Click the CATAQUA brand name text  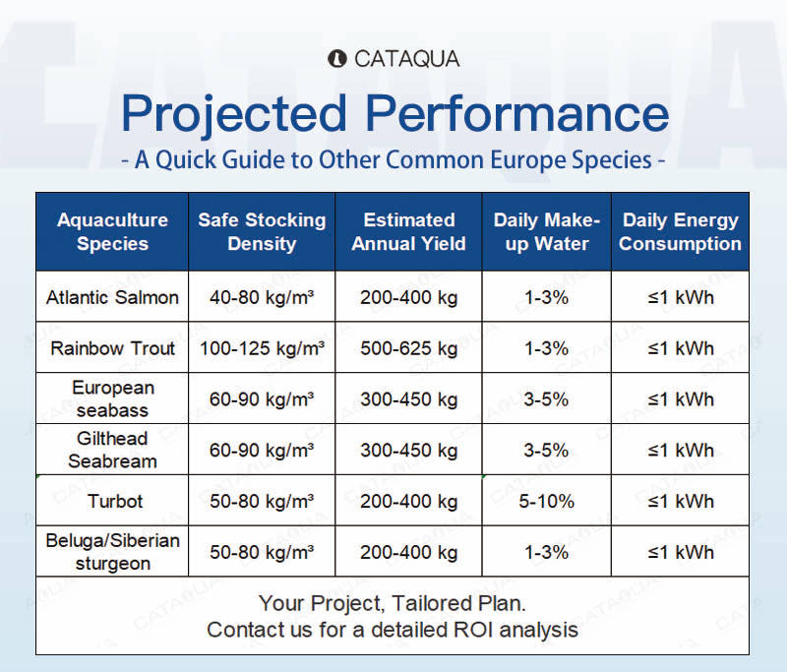click(406, 59)
